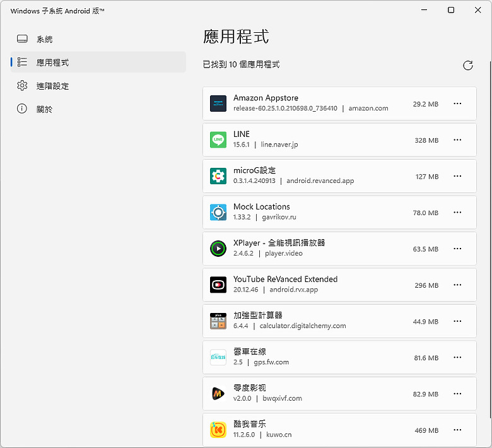
Task: Open more options for 酷我音乐
Action: tap(457, 430)
